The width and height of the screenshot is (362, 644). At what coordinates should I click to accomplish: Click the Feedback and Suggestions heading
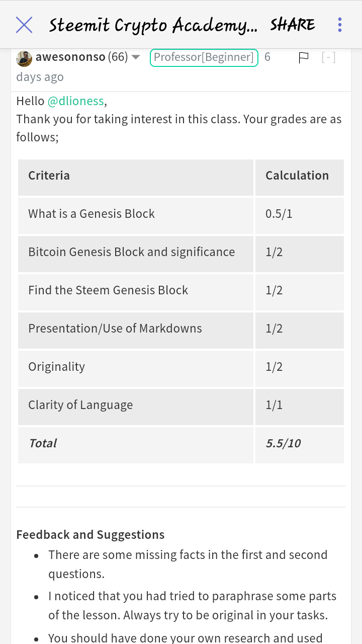[x=90, y=534]
